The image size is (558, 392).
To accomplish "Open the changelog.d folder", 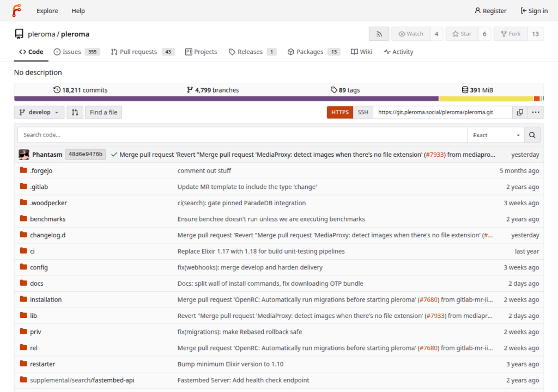I will (48, 235).
